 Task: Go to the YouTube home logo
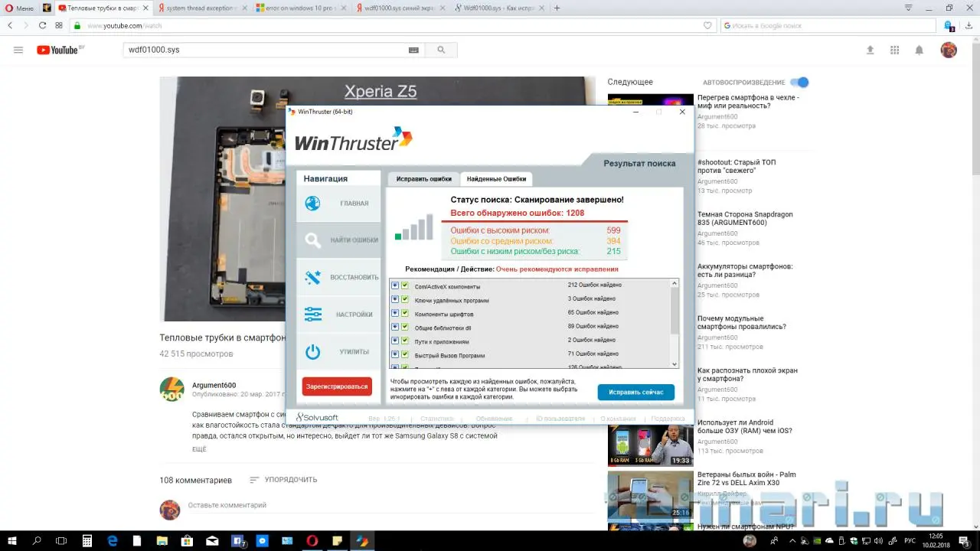pyautogui.click(x=57, y=50)
